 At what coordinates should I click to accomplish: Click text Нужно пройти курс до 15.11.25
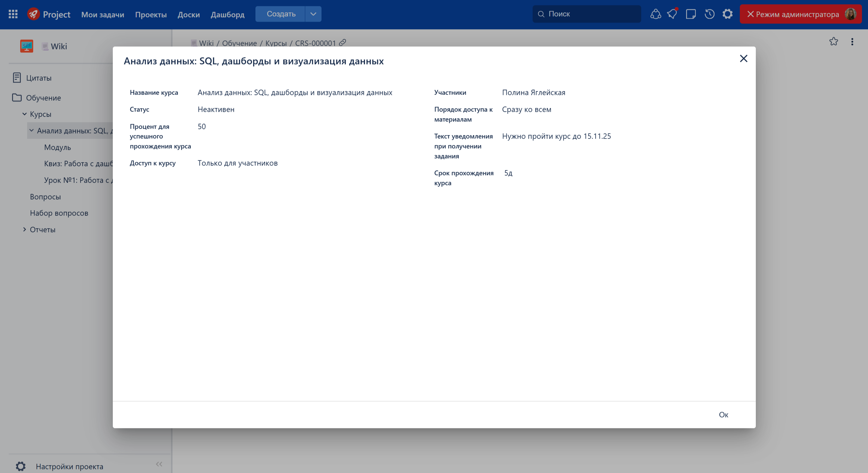pos(556,136)
